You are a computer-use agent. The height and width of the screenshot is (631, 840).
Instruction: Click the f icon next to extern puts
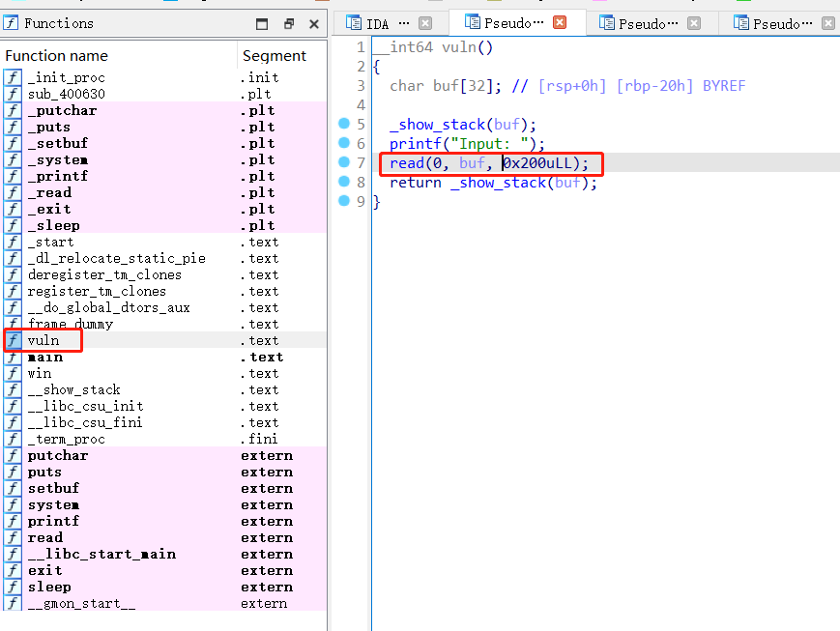tap(11, 472)
